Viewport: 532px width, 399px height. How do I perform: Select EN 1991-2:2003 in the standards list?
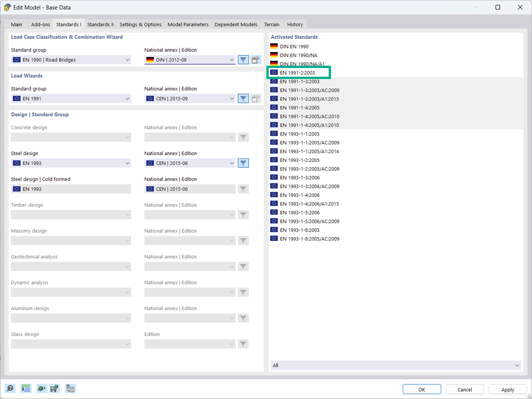point(297,73)
